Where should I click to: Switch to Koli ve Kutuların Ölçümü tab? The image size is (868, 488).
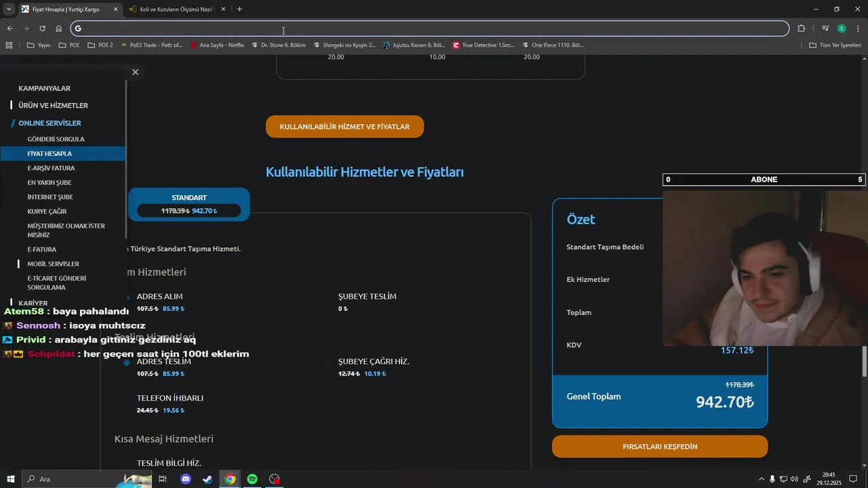[x=176, y=9]
